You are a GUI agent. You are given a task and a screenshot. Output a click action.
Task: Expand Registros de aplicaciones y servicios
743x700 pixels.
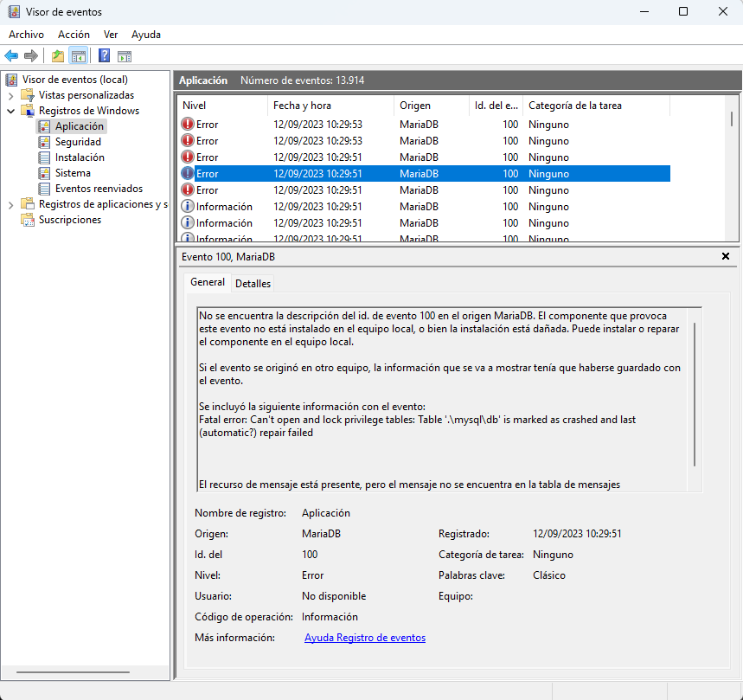point(11,204)
